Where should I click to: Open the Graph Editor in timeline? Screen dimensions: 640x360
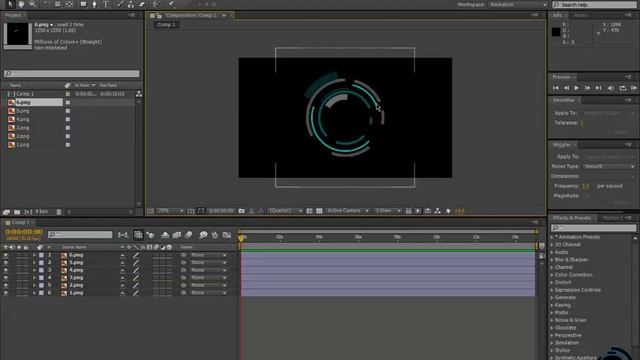[227, 235]
